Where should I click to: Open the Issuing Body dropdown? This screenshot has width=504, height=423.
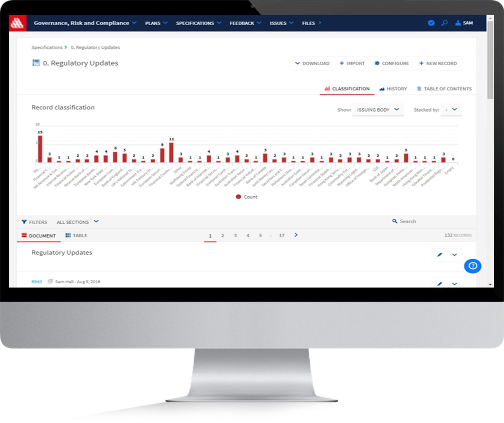378,110
